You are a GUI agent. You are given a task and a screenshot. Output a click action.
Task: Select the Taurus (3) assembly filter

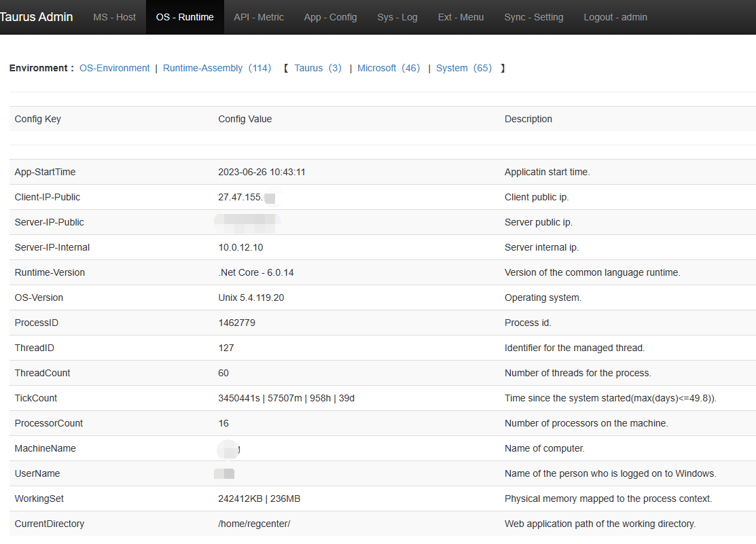[x=317, y=68]
